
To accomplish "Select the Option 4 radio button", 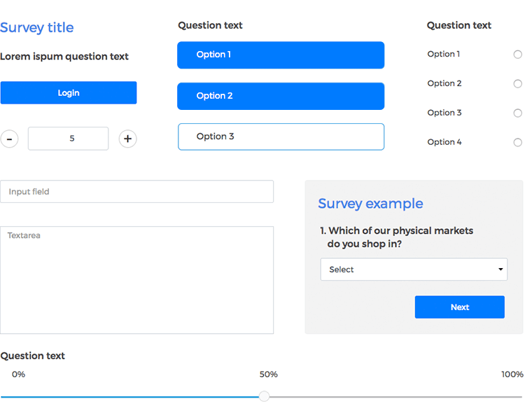I will tap(517, 142).
